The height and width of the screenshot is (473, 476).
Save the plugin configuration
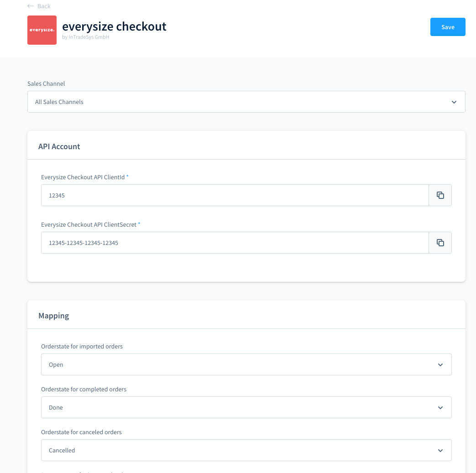(448, 27)
